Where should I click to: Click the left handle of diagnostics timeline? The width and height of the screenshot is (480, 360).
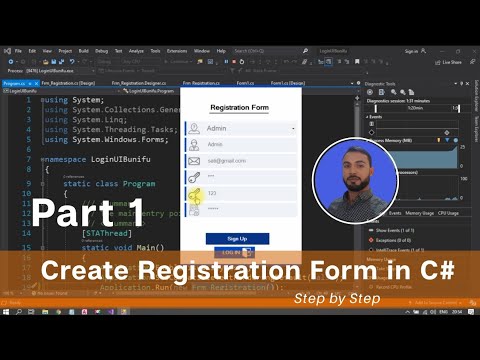(376, 108)
